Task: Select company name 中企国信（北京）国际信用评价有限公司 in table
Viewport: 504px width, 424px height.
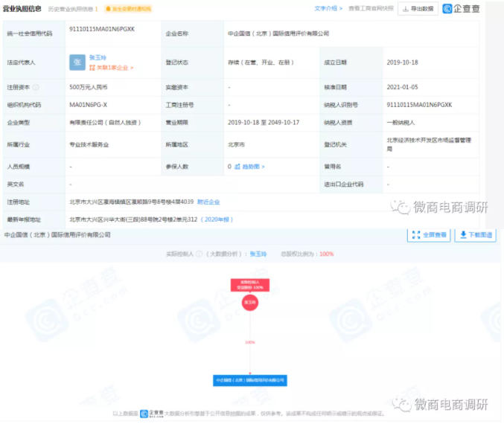Action: click(x=278, y=33)
